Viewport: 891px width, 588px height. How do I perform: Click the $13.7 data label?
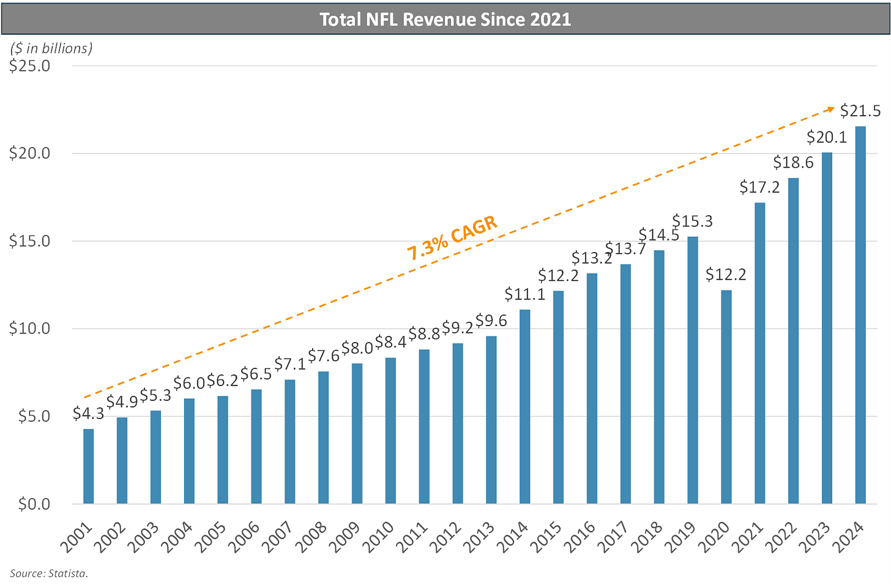pos(625,248)
